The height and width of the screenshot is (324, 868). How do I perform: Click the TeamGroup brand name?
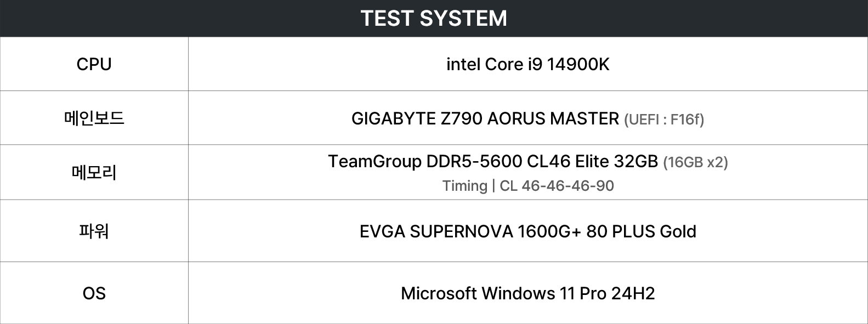375,162
